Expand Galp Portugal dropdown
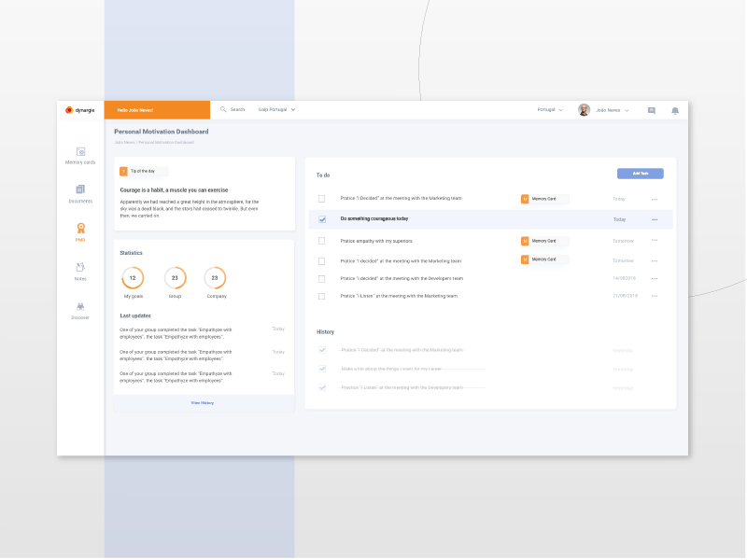Screen dimensions: 747x560 (x=276, y=109)
